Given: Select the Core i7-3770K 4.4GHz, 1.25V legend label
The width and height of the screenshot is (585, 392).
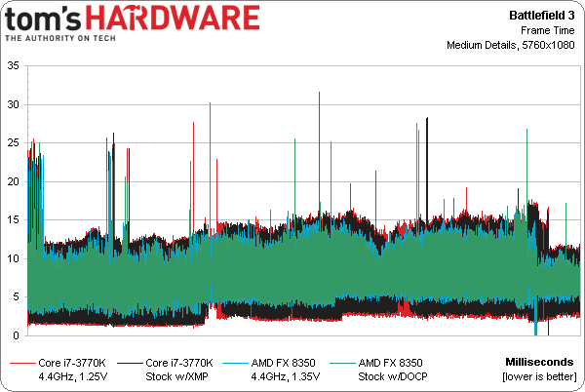Looking at the screenshot, I should click(x=72, y=370).
